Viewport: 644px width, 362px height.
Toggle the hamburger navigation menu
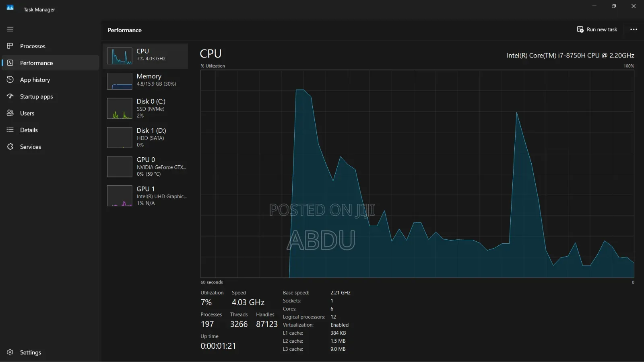(10, 29)
